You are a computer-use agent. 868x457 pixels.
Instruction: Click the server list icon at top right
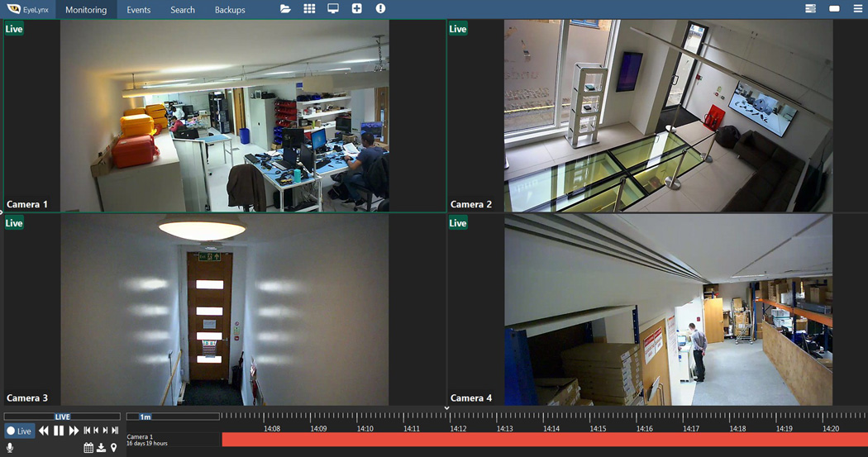click(x=810, y=9)
